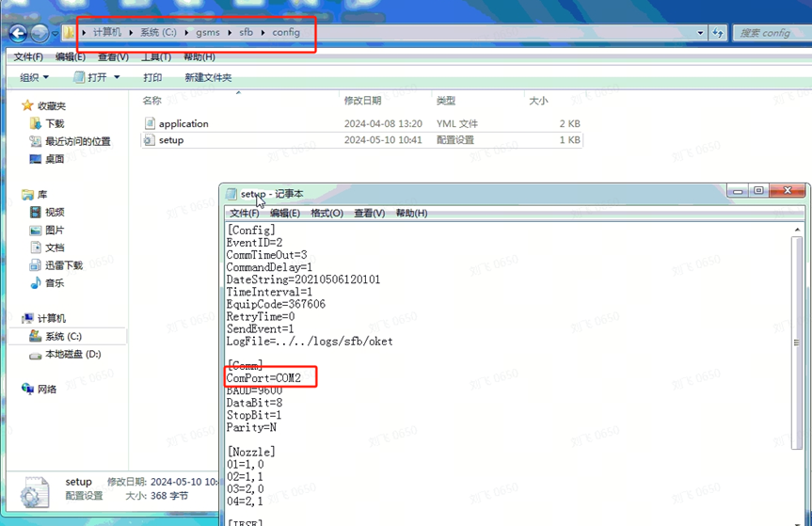
Task: Open the 迅雷下载 library folder
Action: pyautogui.click(x=63, y=265)
